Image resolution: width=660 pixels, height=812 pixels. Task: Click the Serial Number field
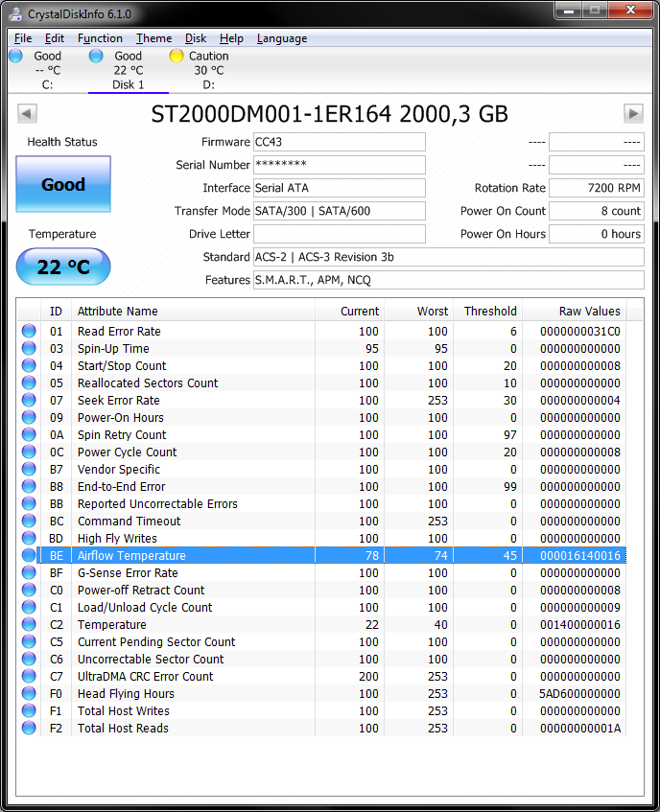(340, 165)
